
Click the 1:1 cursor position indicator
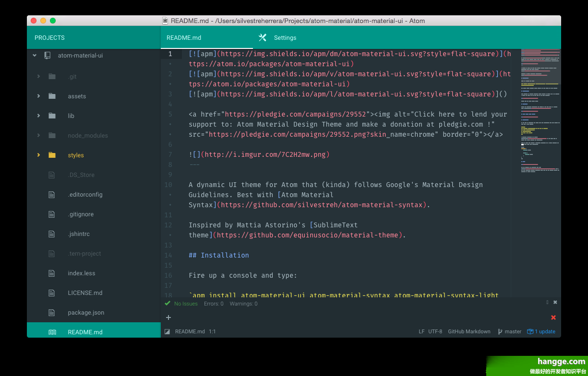click(x=212, y=331)
